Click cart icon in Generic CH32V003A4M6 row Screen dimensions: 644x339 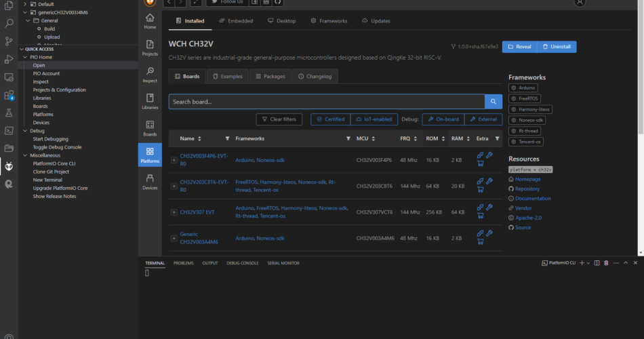click(x=480, y=241)
